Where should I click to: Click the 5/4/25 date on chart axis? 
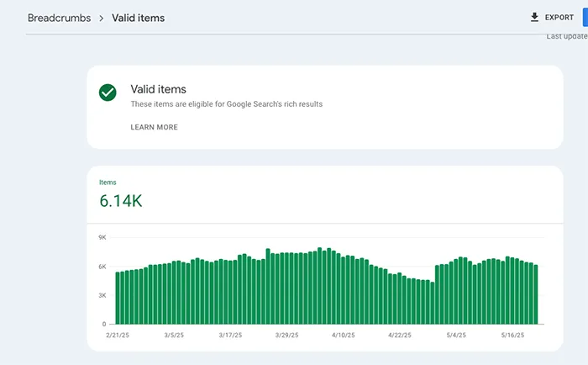[x=456, y=335]
